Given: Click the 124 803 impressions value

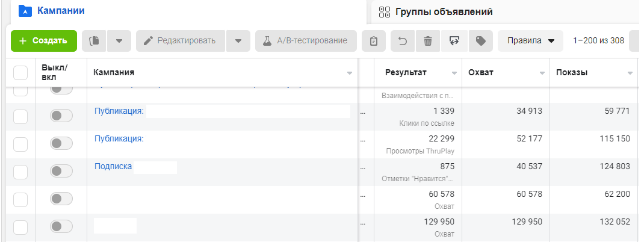Looking at the screenshot, I should pyautogui.click(x=615, y=166).
